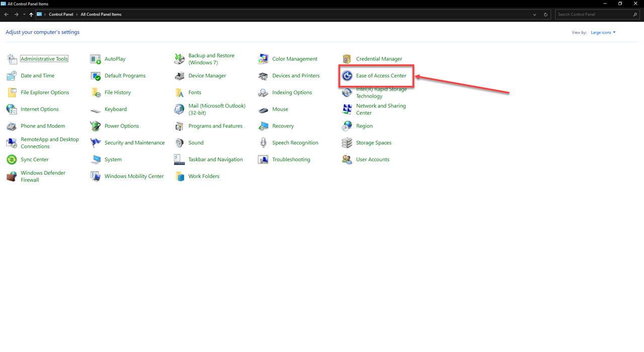Click inside the Search Control Panel field
Screen dimensions: 644x352
[x=594, y=14]
